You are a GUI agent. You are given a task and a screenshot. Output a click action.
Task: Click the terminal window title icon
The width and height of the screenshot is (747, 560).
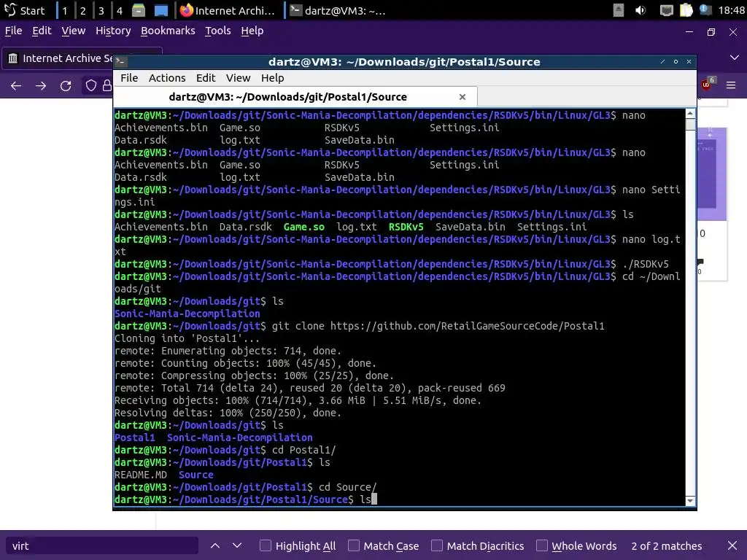[x=120, y=61]
